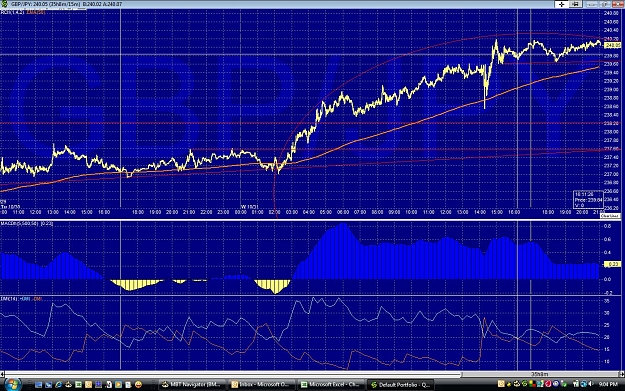Click the GBP/JPY title bar text

[x=66, y=4]
